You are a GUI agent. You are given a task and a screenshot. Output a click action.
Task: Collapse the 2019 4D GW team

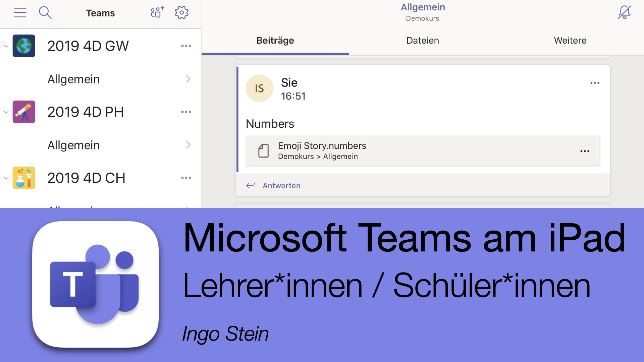(x=6, y=46)
